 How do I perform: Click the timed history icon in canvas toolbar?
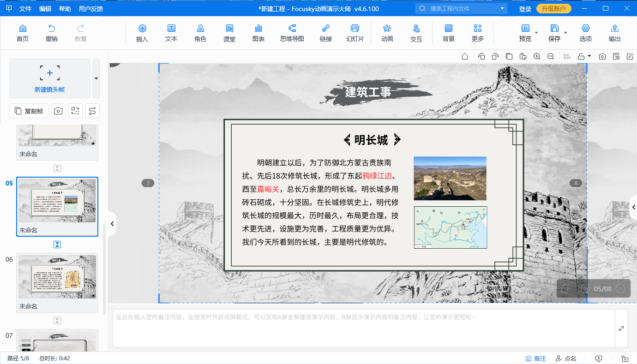(616, 56)
